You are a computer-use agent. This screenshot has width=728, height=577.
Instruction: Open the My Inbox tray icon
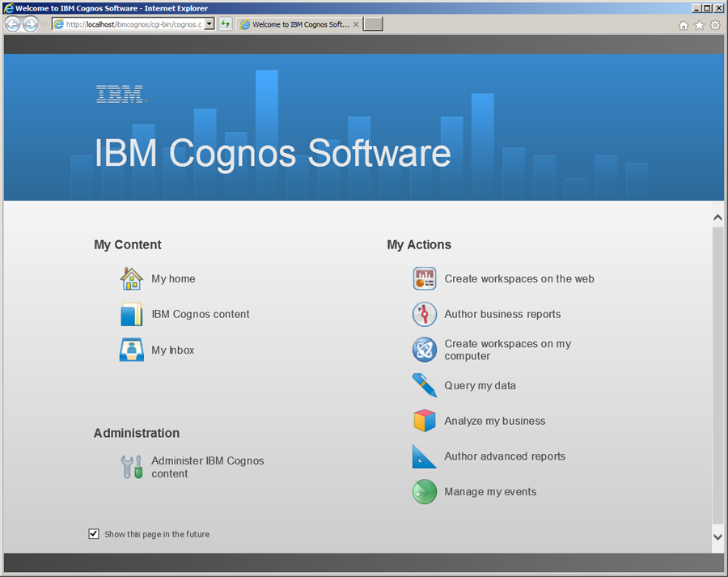coord(131,350)
